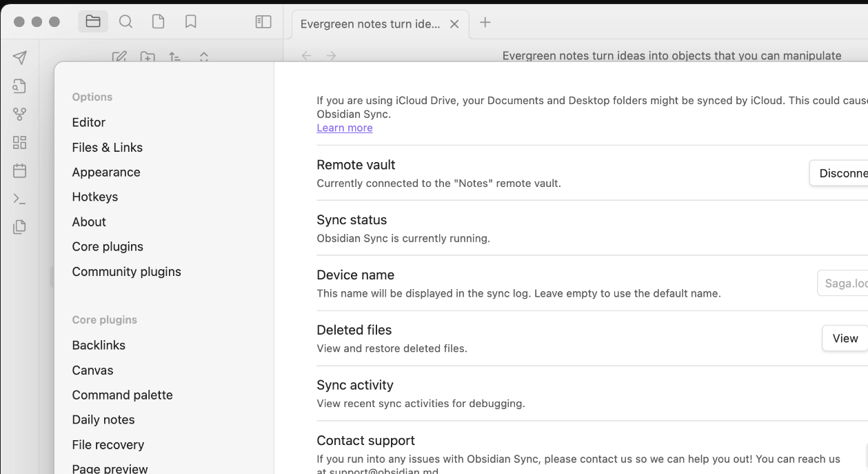868x474 pixels.
Task: Add a new tab with plus icon
Action: coord(485,23)
